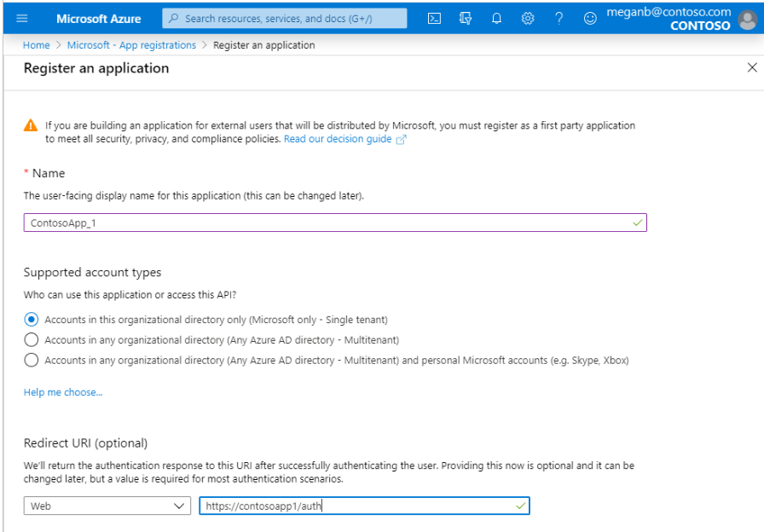764x532 pixels.
Task: Open the hamburger portal menu
Action: point(22,19)
